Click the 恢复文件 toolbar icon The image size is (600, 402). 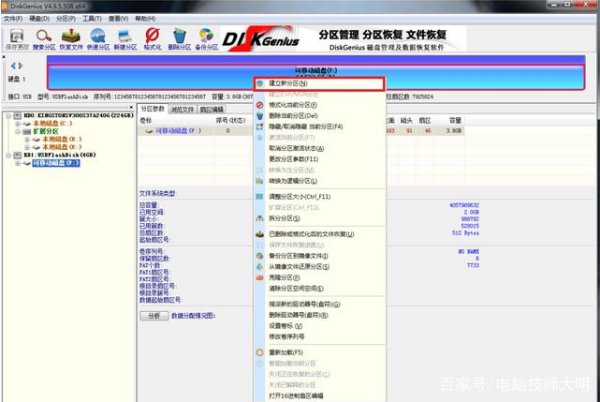point(71,39)
